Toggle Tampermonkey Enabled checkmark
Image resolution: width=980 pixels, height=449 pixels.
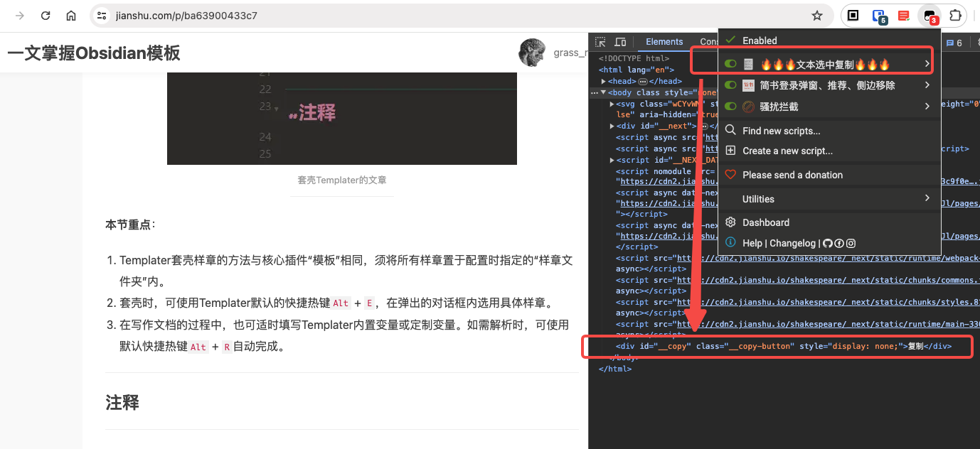point(730,40)
